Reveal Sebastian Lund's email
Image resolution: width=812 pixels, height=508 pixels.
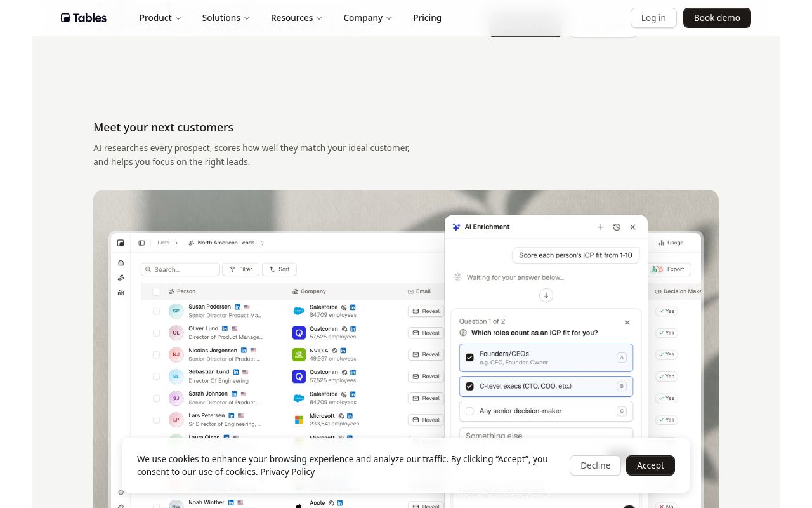[x=426, y=377]
